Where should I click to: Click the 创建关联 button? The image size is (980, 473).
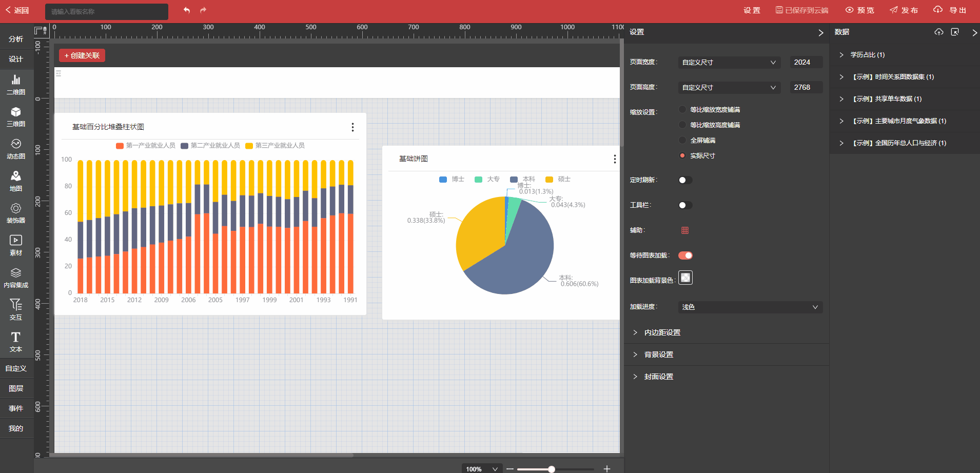82,55
